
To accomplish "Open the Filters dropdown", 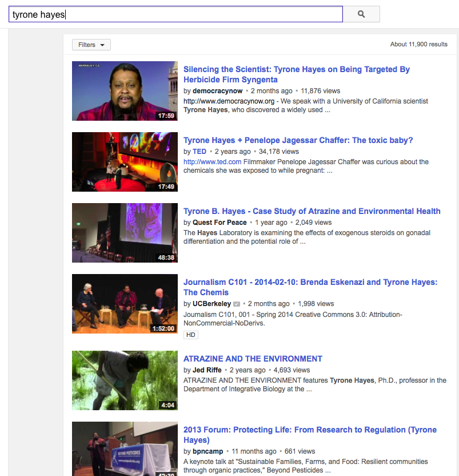I will click(91, 45).
